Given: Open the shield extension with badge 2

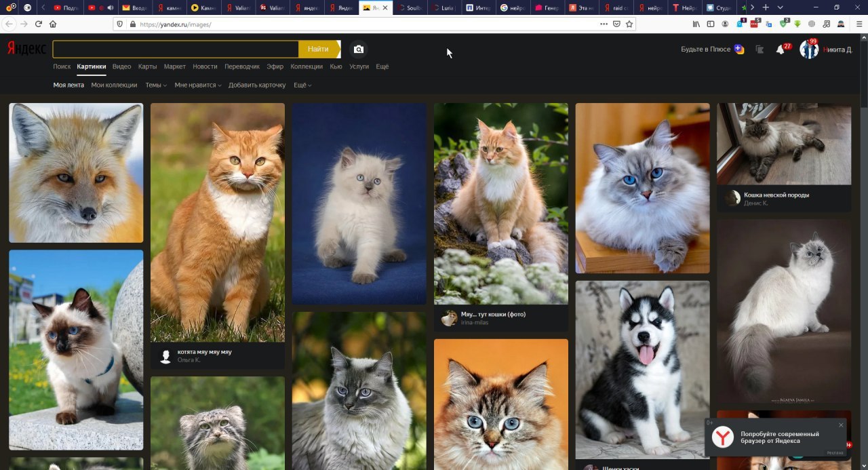Looking at the screenshot, I should click(x=783, y=24).
